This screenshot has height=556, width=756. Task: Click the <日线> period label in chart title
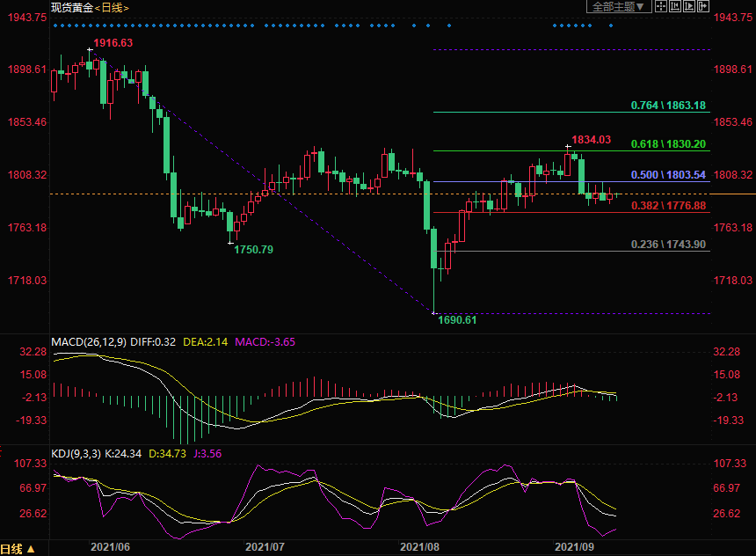(x=111, y=7)
